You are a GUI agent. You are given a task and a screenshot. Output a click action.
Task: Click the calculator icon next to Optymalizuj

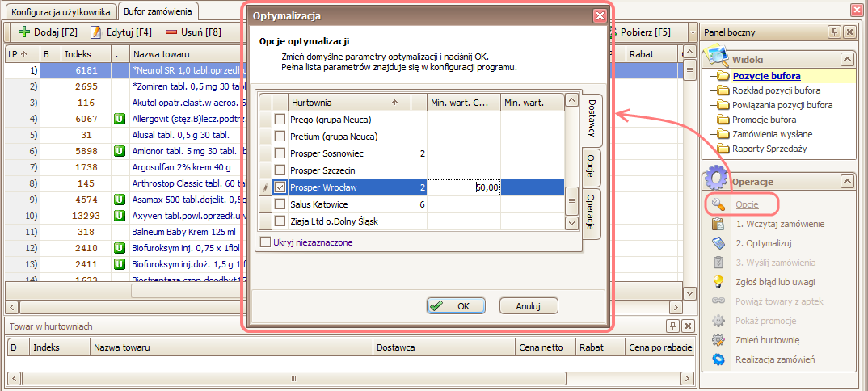click(x=718, y=243)
